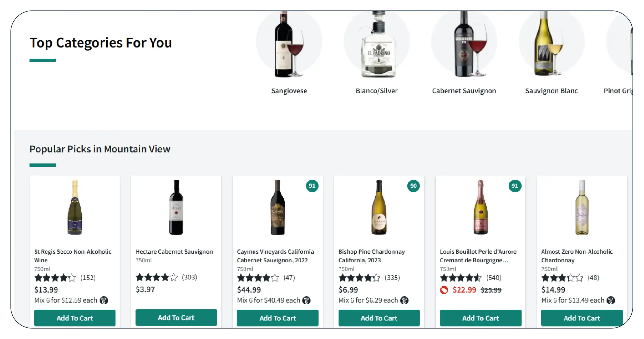Viewport: 644px width, 339px height.
Task: Click the red sale tag icon beside $22.99
Action: click(x=444, y=290)
